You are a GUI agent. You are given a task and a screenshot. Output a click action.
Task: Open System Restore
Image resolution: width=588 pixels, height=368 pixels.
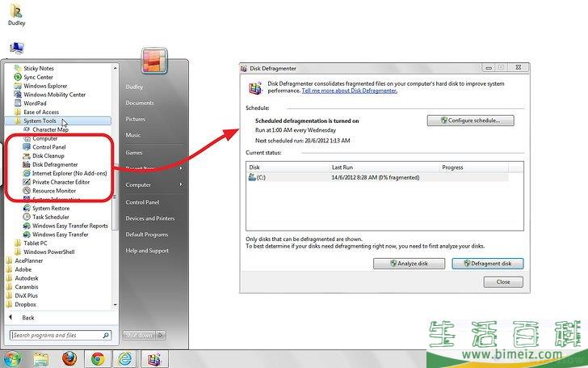click(51, 208)
